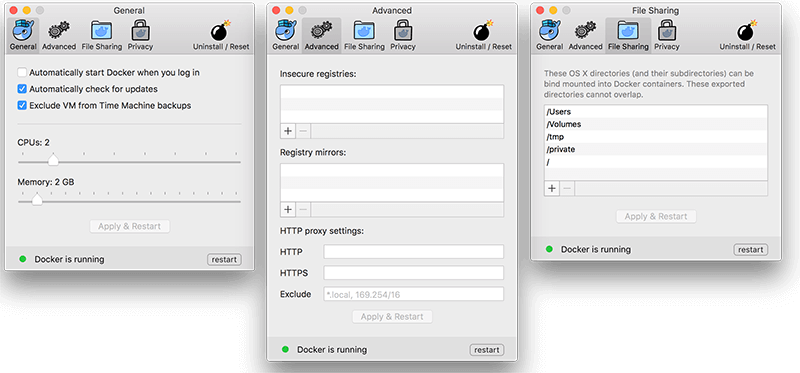Click General whale icon in General window
Image resolution: width=800 pixels, height=373 pixels.
pyautogui.click(x=23, y=31)
